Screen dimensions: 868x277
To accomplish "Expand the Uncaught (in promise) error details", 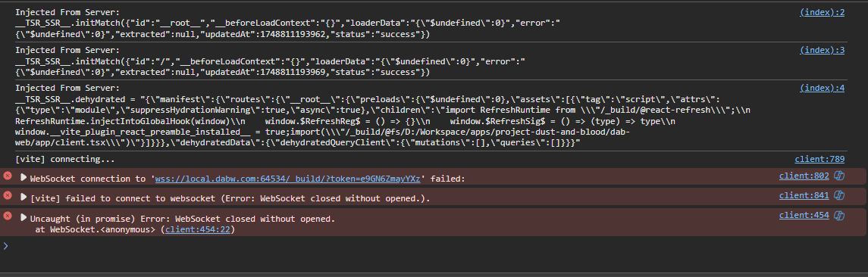I will click(24, 217).
